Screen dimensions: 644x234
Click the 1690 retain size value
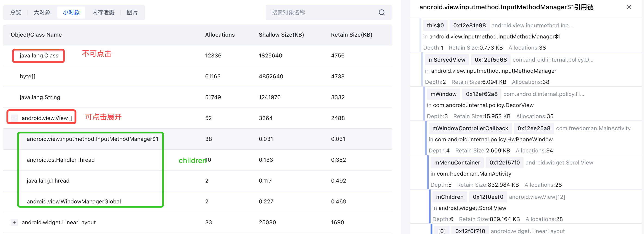point(338,222)
